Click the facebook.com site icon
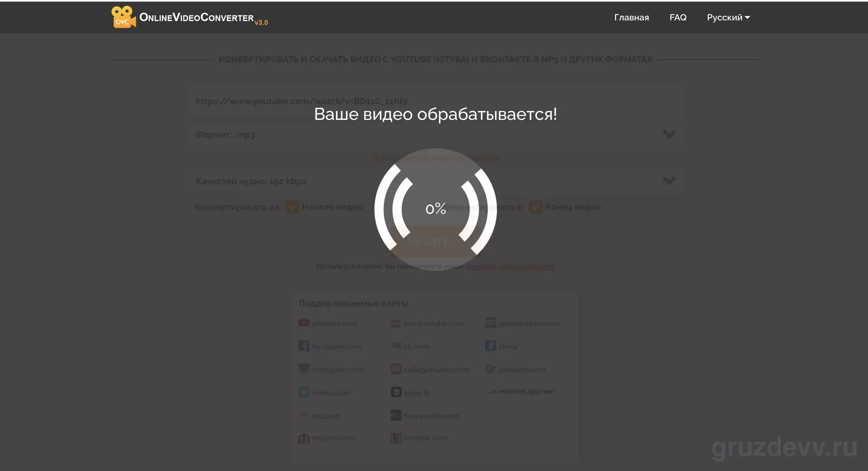Viewport: 868px width, 471px height. point(304,346)
